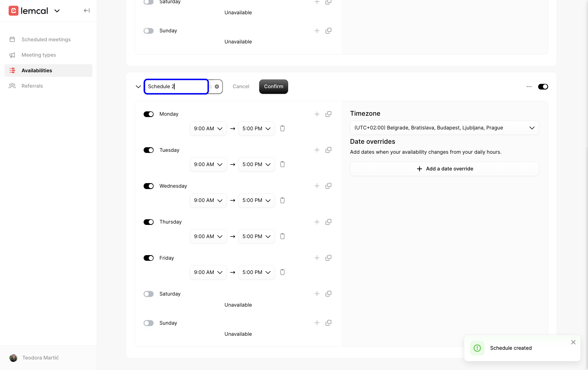
Task: Add a time slot to Sunday
Action: [317, 323]
